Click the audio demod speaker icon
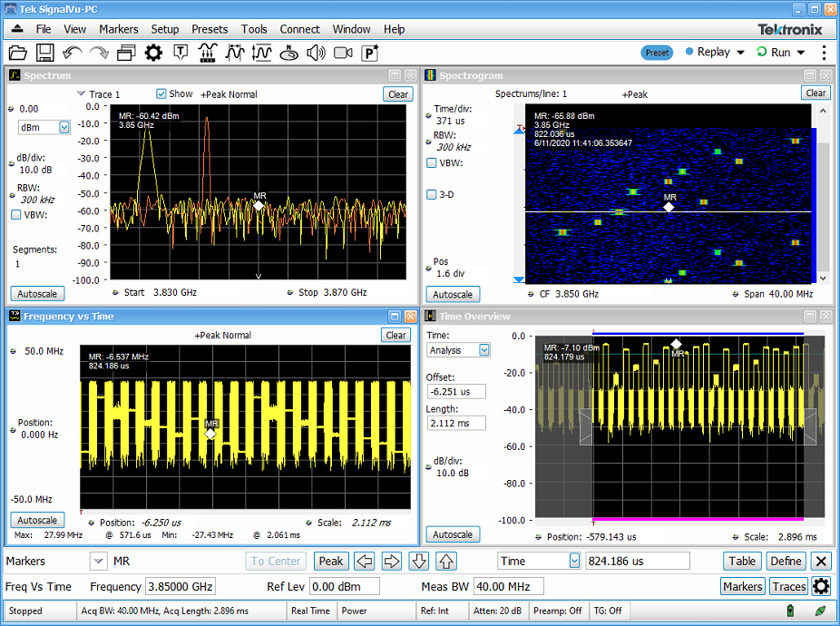Viewport: 840px width, 626px height. pyautogui.click(x=315, y=53)
